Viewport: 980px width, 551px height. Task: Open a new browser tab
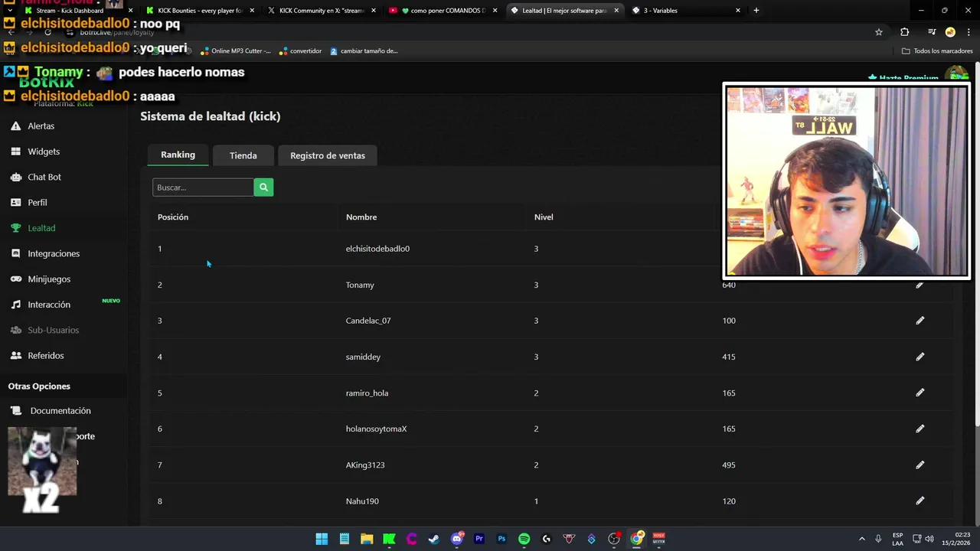(x=756, y=10)
